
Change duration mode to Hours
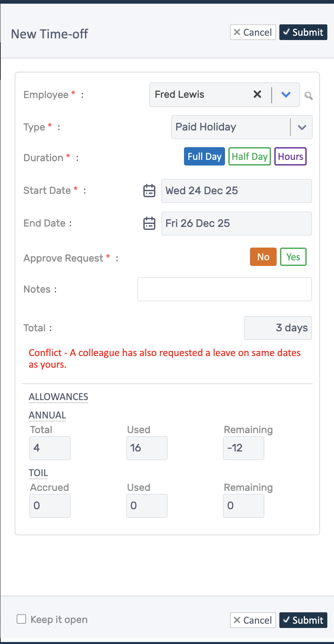tap(290, 156)
